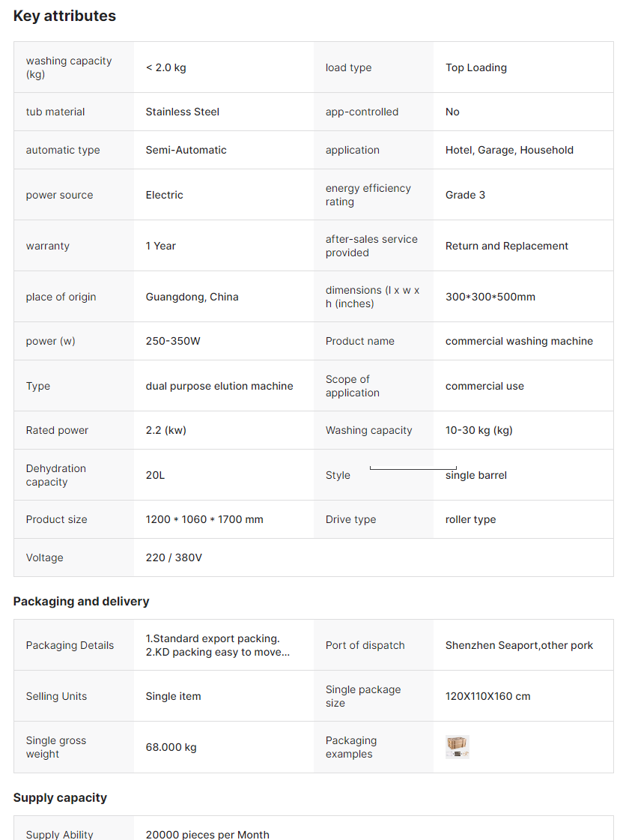623x840 pixels.
Task: Click the Hotel, Garage, Household application value
Action: point(509,150)
